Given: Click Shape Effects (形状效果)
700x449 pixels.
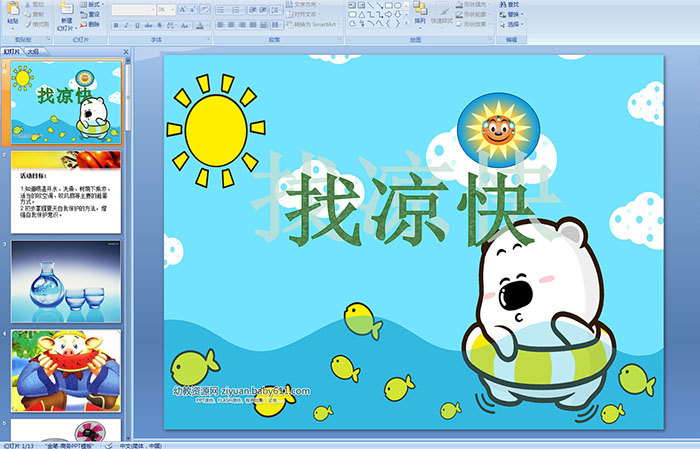Looking at the screenshot, I should pyautogui.click(x=472, y=24).
